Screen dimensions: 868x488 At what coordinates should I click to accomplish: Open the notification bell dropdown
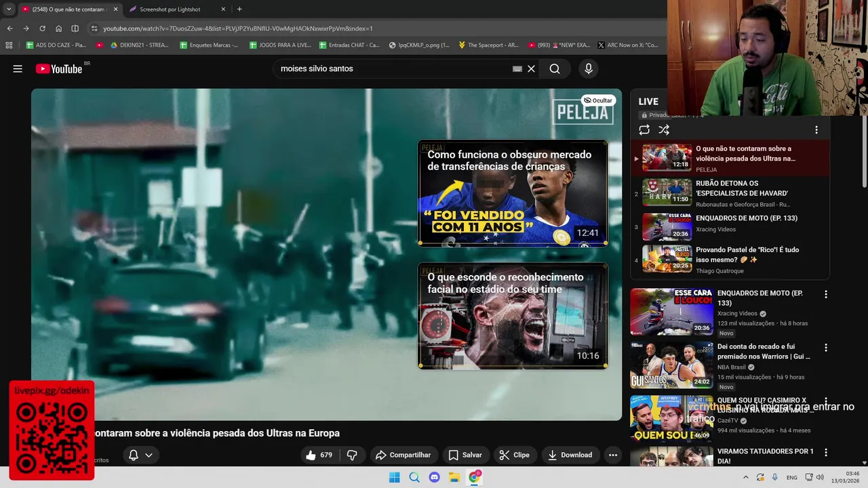point(140,455)
